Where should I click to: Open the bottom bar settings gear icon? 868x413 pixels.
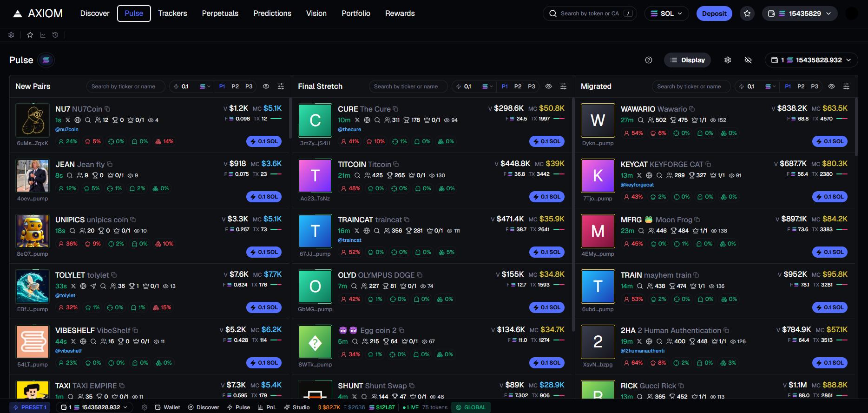point(145,407)
